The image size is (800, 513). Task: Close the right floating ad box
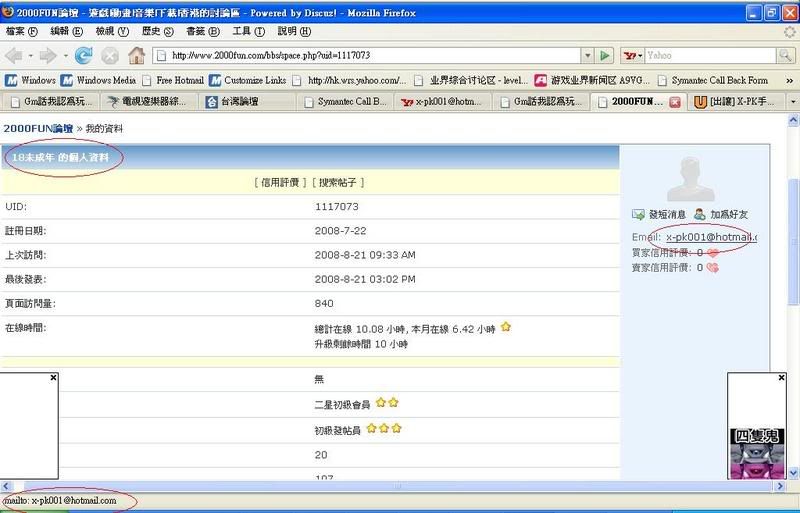(781, 378)
